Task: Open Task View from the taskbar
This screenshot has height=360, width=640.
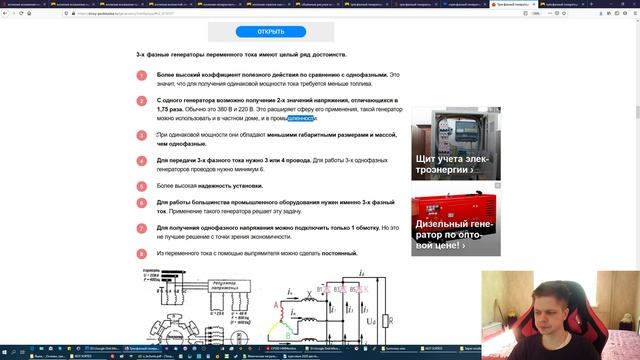Action: [x=22, y=352]
